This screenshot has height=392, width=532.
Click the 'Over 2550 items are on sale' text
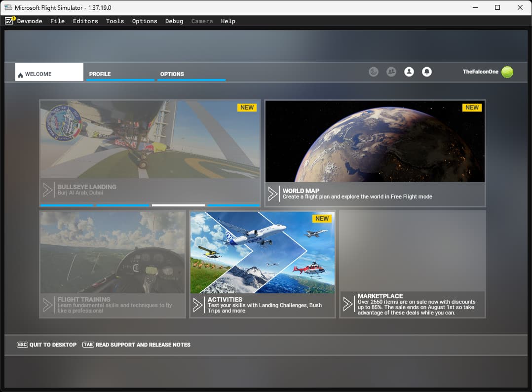point(417,307)
